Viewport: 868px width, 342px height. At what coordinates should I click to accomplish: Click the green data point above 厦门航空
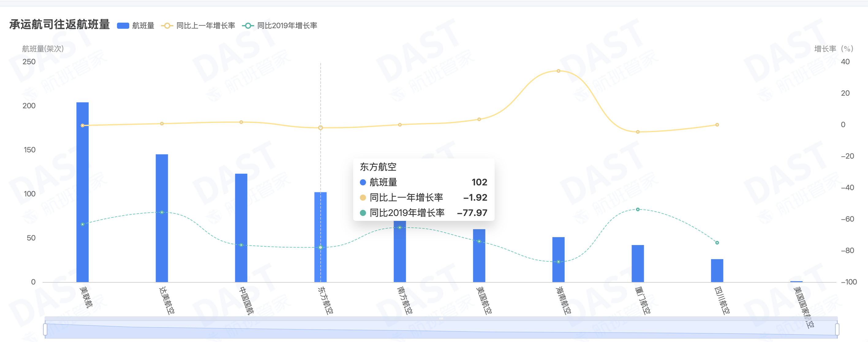[x=638, y=209]
